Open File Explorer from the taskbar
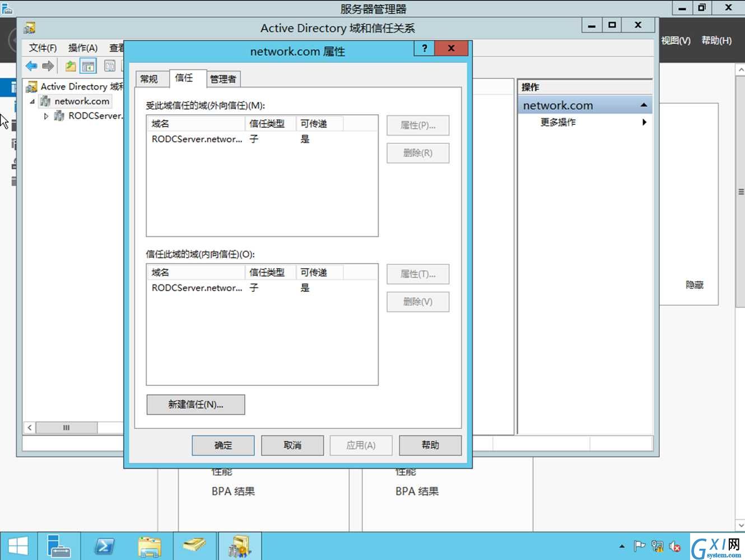This screenshot has height=560, width=745. coord(150,546)
